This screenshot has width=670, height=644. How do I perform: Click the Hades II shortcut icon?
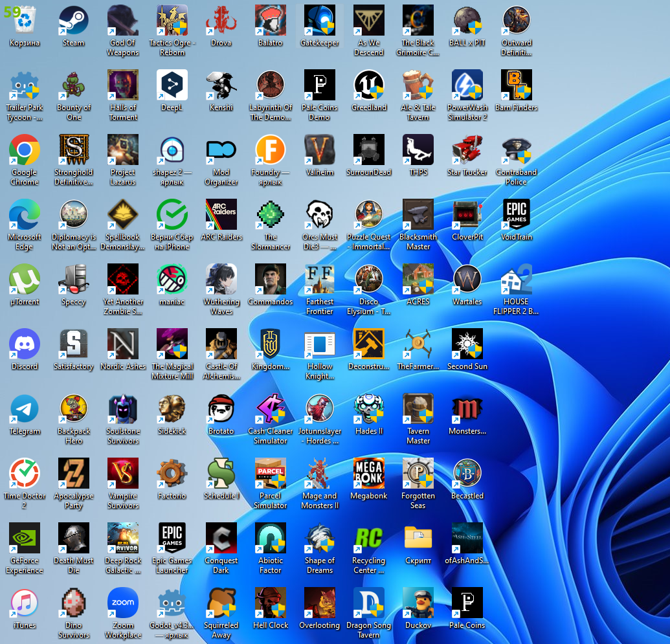point(369,409)
